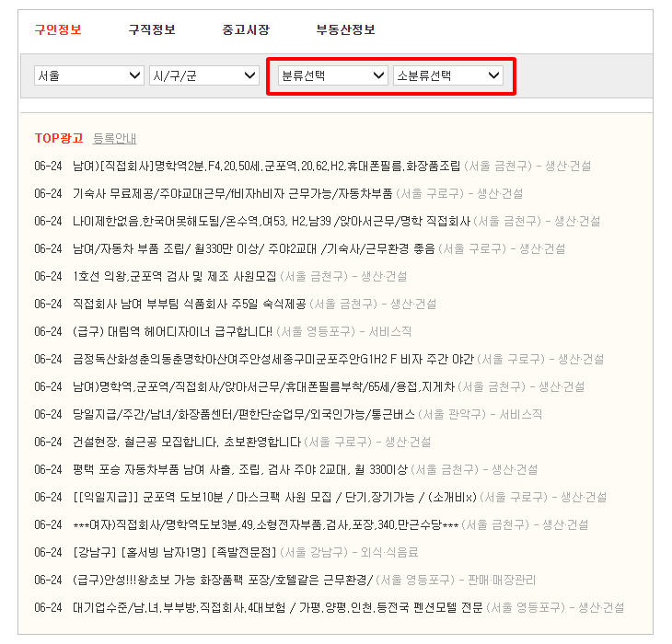Open listing 평택 포승 자동차부품
This screenshot has width=672, height=644.
(240, 469)
